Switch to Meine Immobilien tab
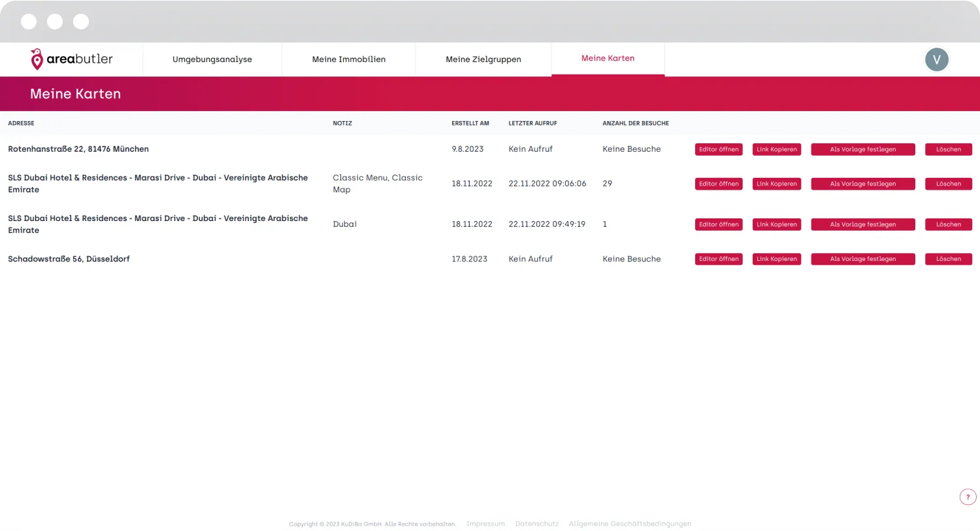This screenshot has height=531, width=980. [x=349, y=60]
